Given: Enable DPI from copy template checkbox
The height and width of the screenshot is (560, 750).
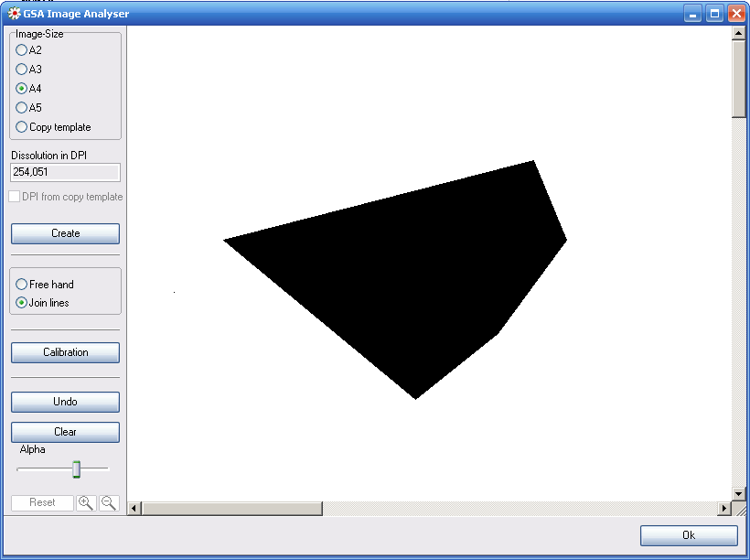Looking at the screenshot, I should [15, 196].
